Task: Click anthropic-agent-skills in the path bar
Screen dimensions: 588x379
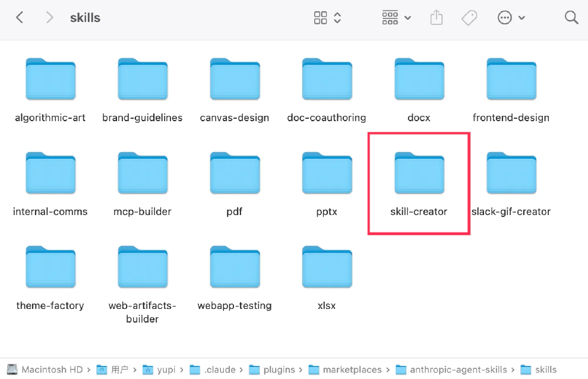Action: coord(451,369)
